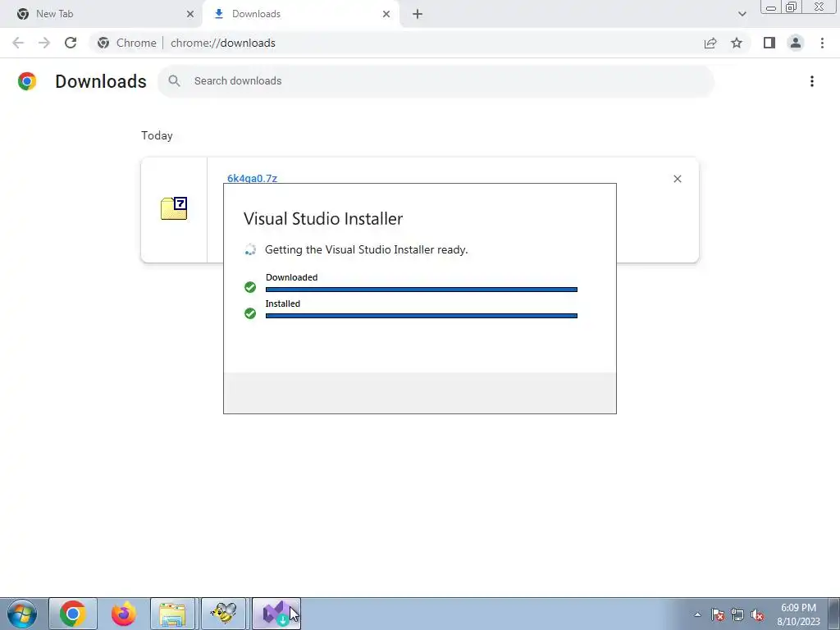The height and width of the screenshot is (630, 840).
Task: Click the 'Getting the Visual Studio Installer ready' text
Action: pos(366,249)
